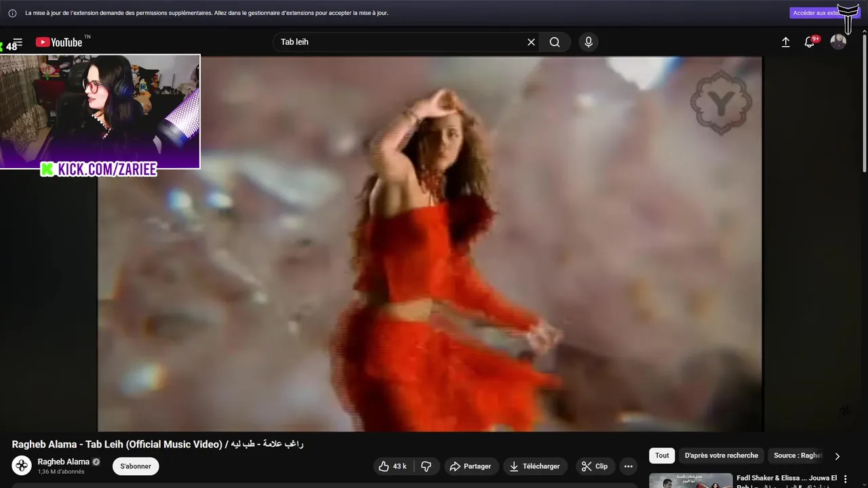Click the video title Ragheb Alama - Tab Leih

157,444
